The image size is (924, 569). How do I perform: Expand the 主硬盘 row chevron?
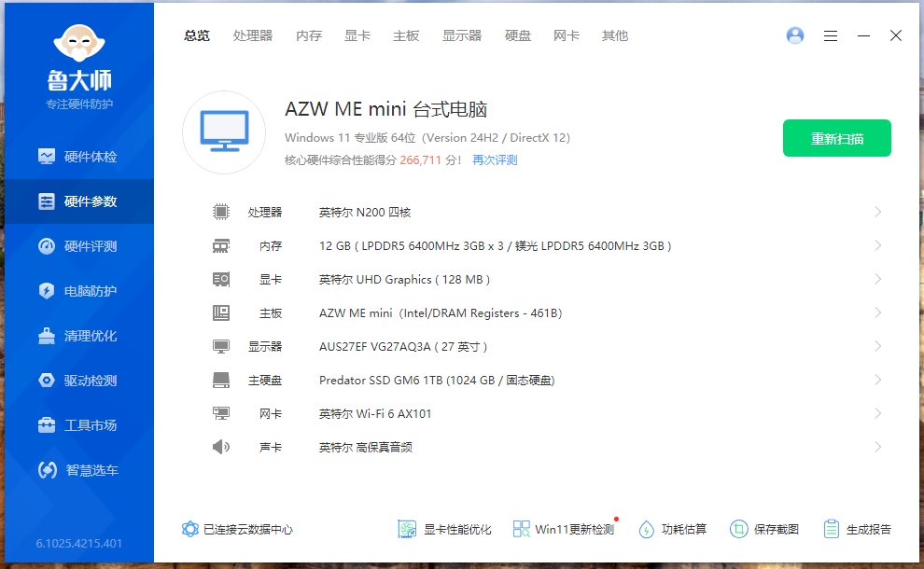[x=877, y=380]
